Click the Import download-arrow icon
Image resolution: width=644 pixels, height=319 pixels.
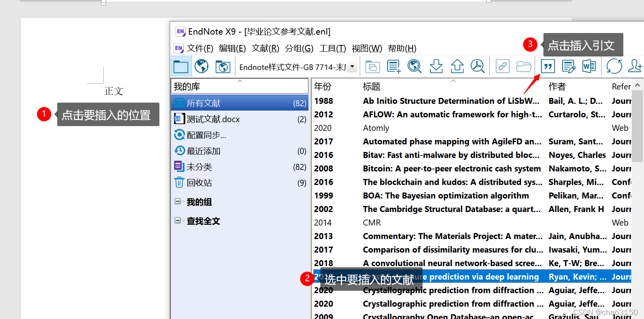click(x=436, y=66)
